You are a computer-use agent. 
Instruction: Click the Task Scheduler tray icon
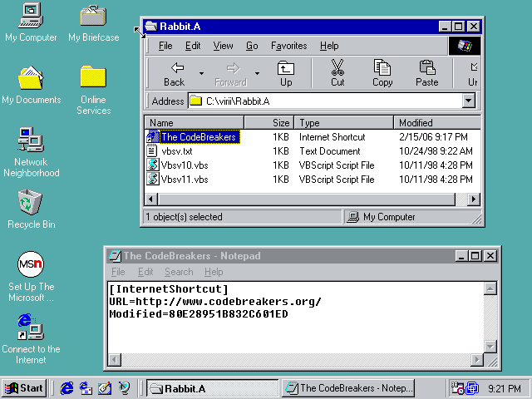point(457,388)
